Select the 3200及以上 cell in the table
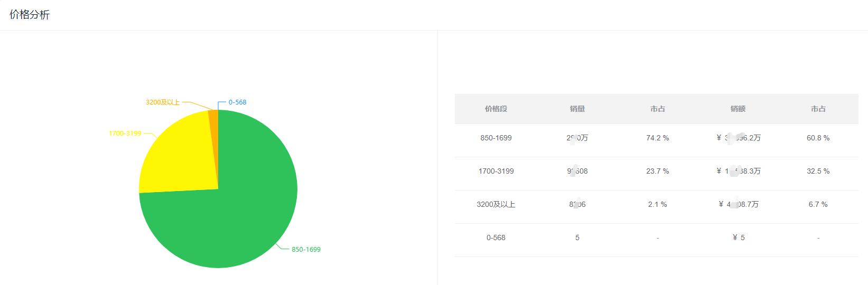Screen dimensions: 868x285 point(496,205)
